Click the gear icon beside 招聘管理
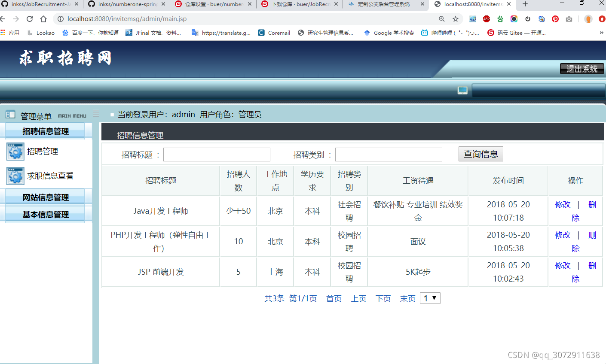Screen dimensions: 606x364 click(x=15, y=152)
